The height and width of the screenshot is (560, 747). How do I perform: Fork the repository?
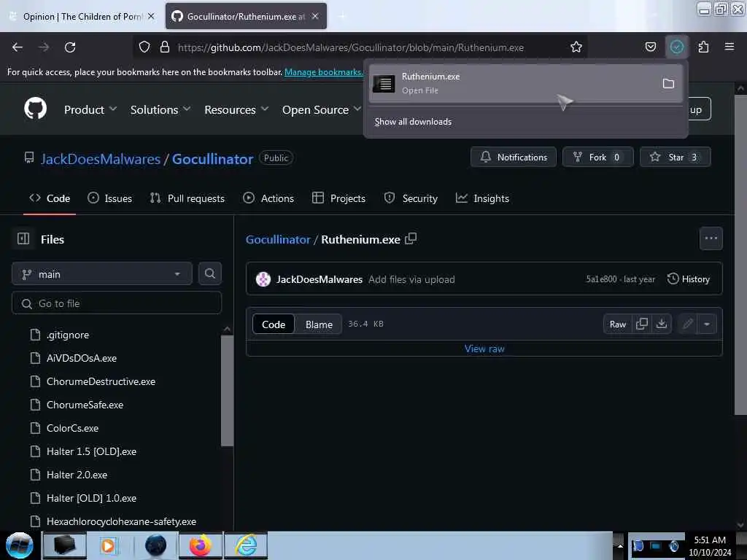597,157
